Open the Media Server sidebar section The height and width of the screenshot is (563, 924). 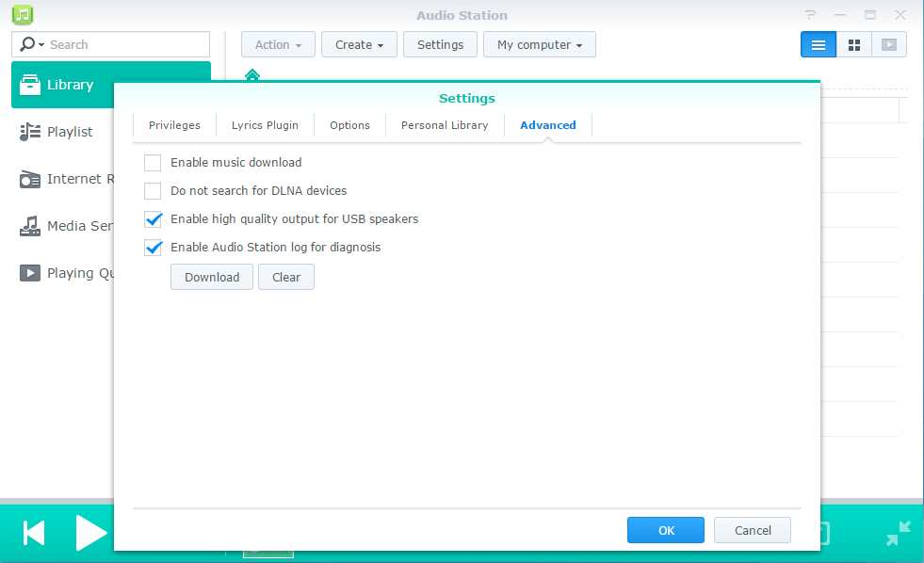coord(62,226)
